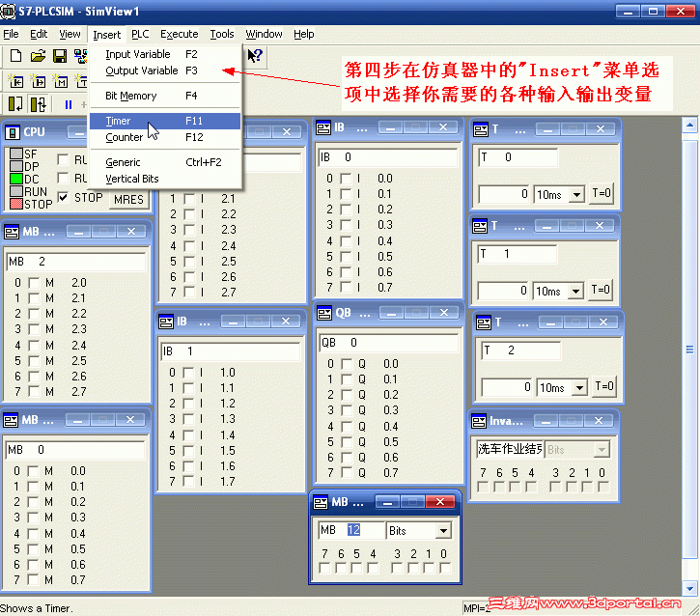The image size is (700, 616).
Task: Insert timer via T toolbar icon
Action: click(x=81, y=81)
